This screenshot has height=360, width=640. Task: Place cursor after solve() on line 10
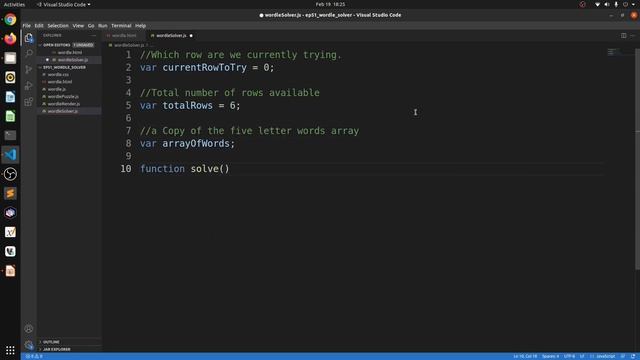(230, 169)
